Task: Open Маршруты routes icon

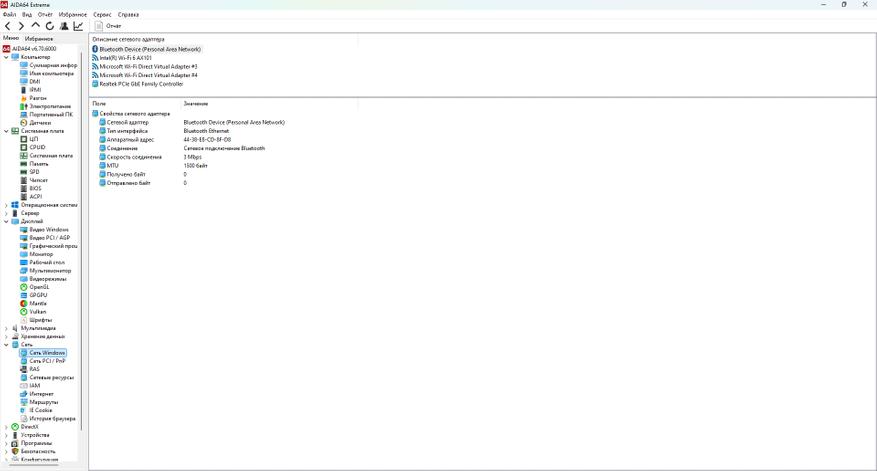Action: click(x=23, y=402)
